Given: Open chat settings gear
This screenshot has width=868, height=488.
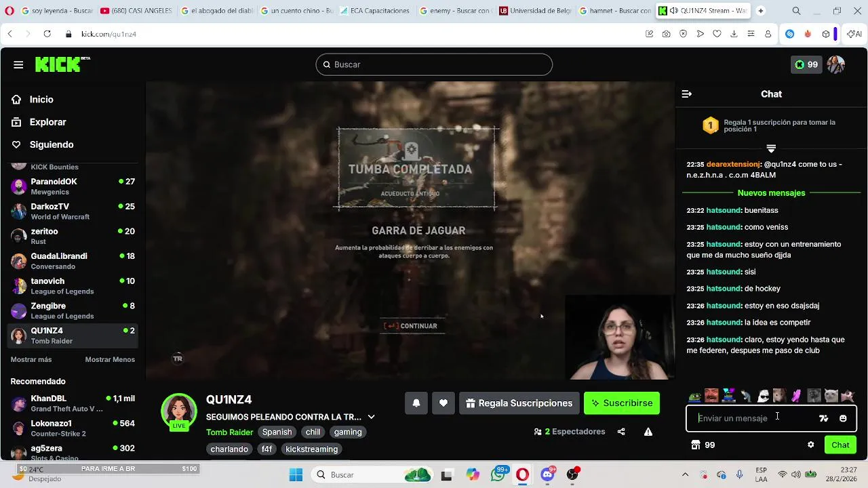Looking at the screenshot, I should pyautogui.click(x=810, y=445).
